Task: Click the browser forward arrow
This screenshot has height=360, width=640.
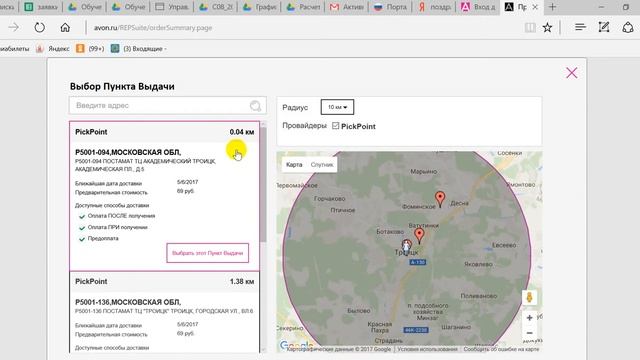Action: [13, 27]
